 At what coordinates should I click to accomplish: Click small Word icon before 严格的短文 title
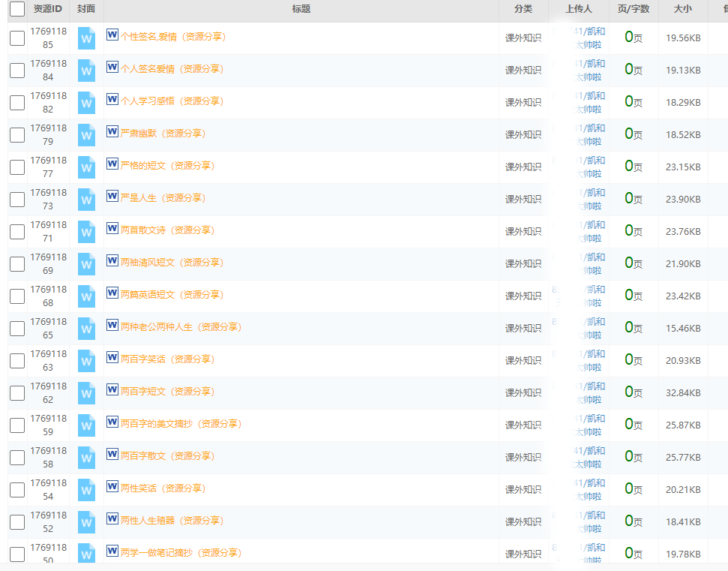click(x=112, y=164)
